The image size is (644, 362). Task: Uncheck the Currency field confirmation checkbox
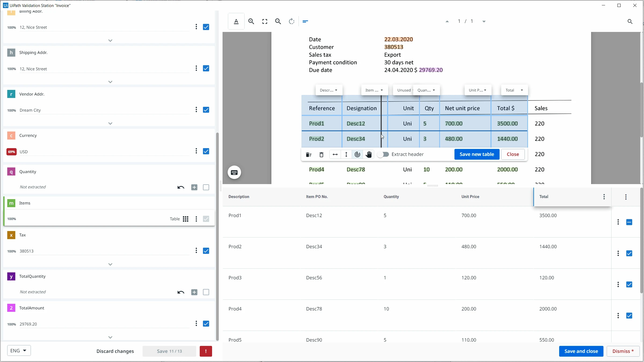[x=206, y=151]
